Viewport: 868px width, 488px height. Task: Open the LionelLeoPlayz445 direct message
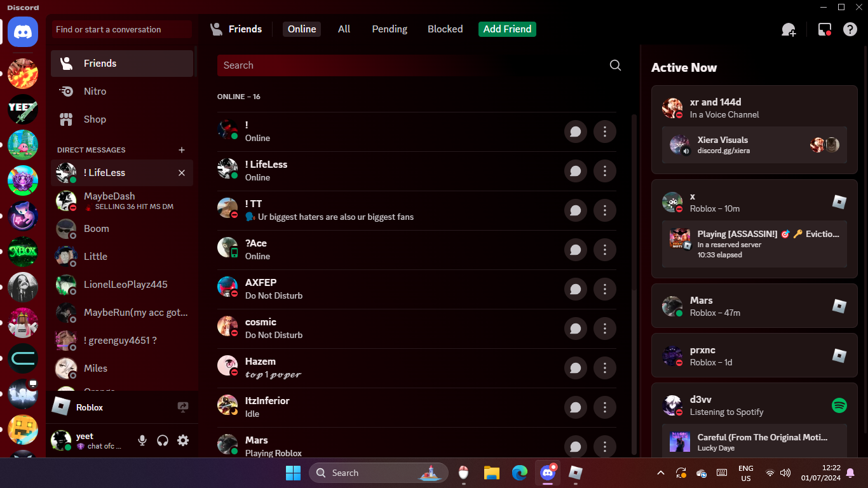coord(122,285)
